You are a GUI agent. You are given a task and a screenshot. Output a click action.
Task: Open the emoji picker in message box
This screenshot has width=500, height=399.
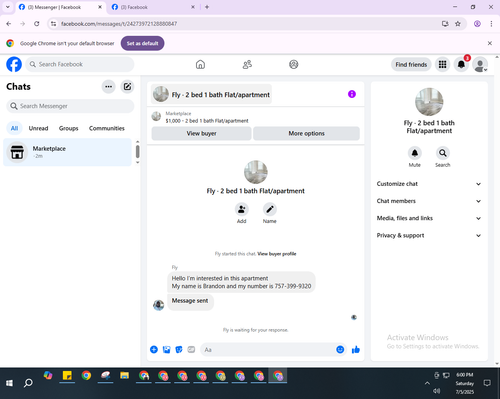click(x=340, y=349)
